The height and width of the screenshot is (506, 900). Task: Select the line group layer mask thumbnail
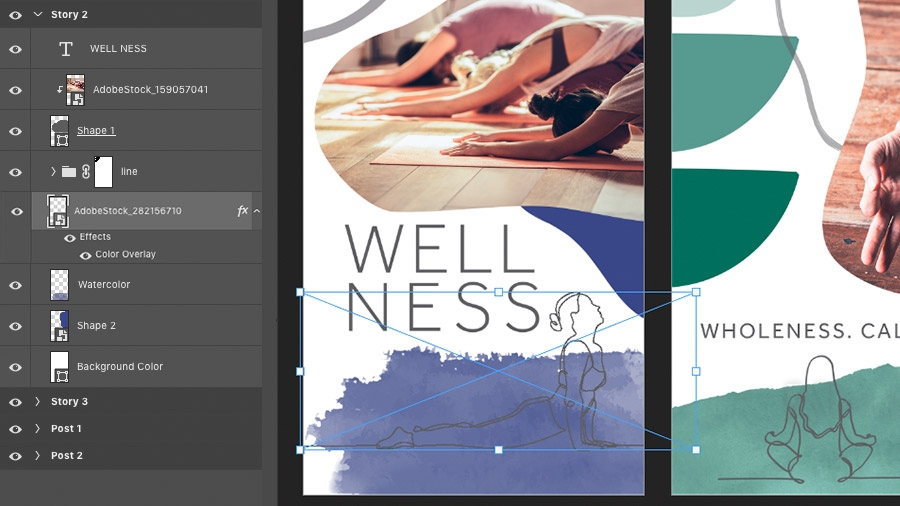(x=103, y=172)
